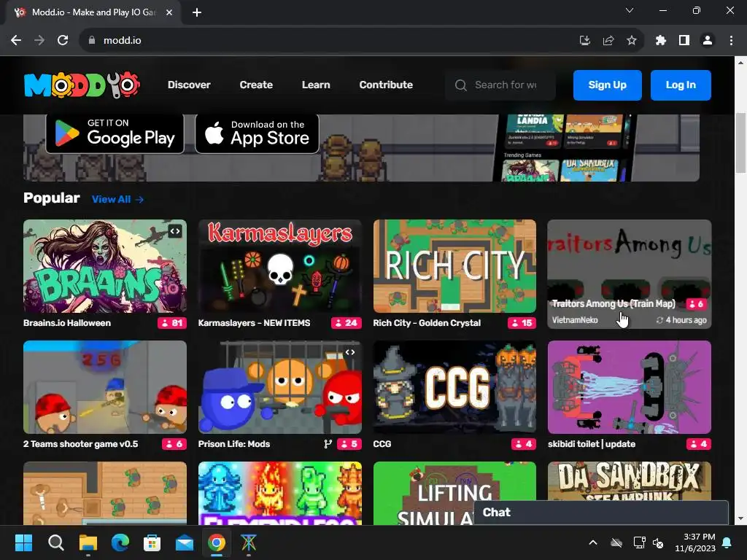This screenshot has height=560, width=747.
Task: Reload the page
Action: pyautogui.click(x=63, y=41)
